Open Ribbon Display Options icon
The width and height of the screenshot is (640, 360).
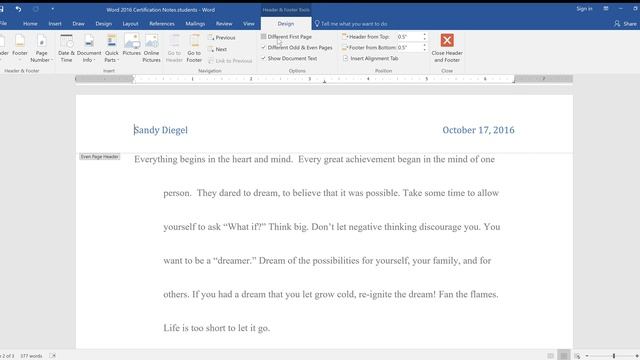click(606, 9)
